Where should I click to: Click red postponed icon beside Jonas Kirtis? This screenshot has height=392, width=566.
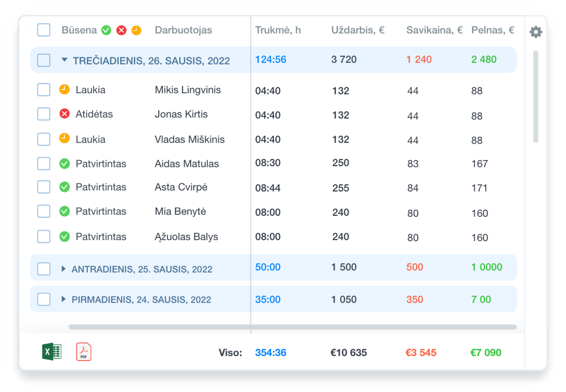[x=65, y=114]
